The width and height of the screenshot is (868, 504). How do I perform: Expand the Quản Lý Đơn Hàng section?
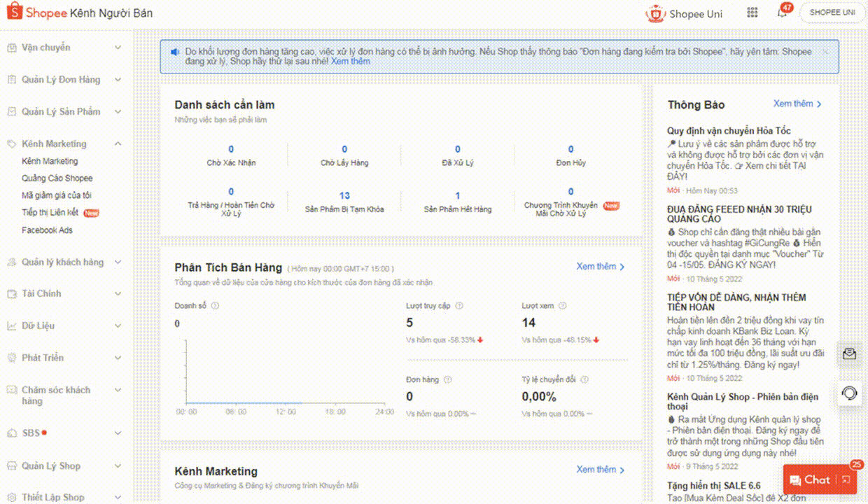point(118,80)
